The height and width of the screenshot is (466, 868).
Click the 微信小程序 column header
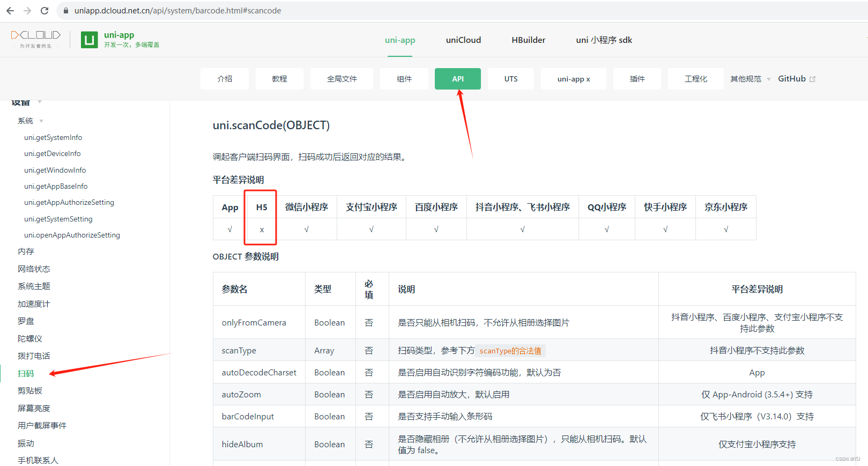307,208
